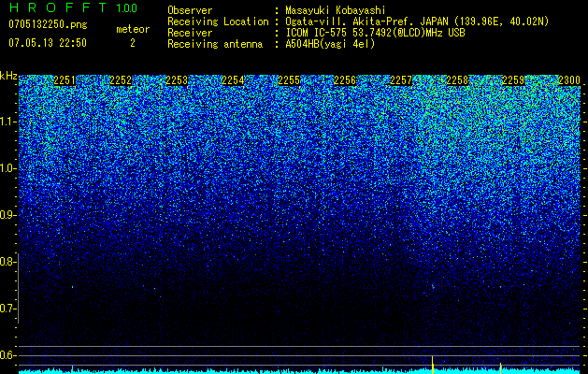
Task: Click the 0.8 kHz axis label
Action: coord(7,262)
